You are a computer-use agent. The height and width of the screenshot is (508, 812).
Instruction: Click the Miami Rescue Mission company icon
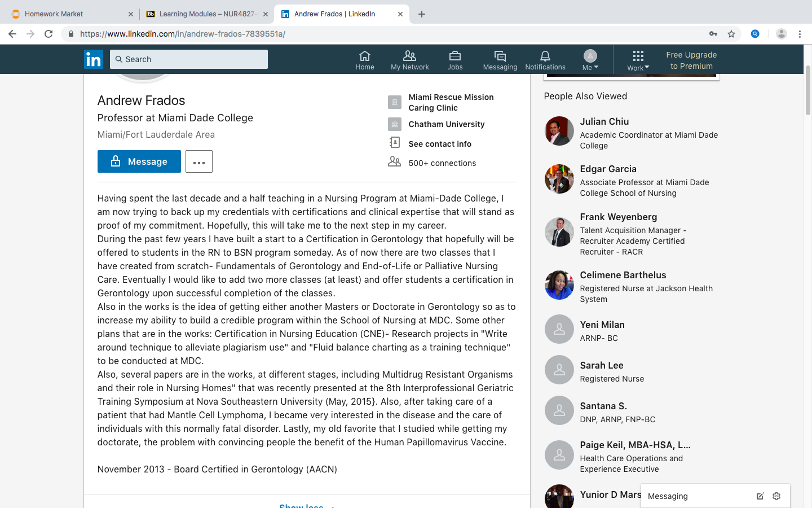395,102
